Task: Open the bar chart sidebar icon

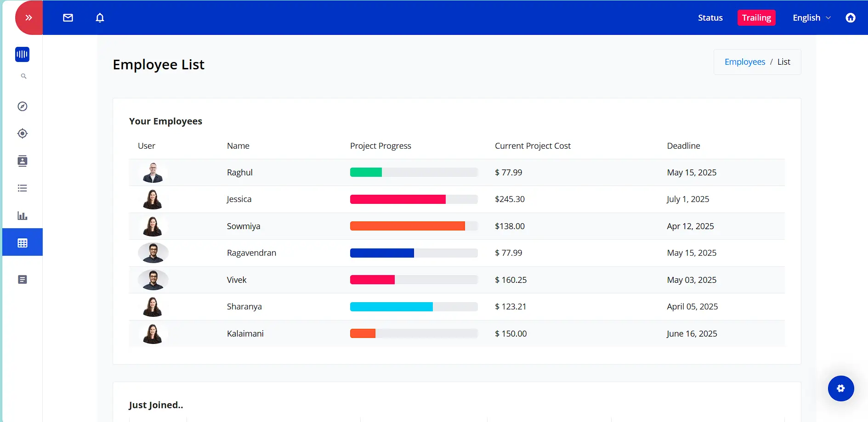Action: click(23, 215)
